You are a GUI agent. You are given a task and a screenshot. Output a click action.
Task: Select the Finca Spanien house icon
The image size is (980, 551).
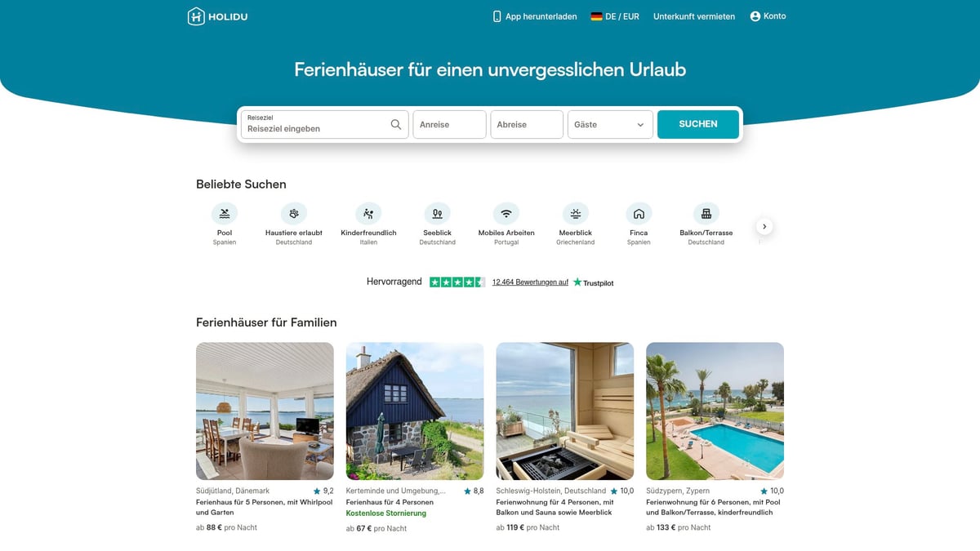click(639, 214)
